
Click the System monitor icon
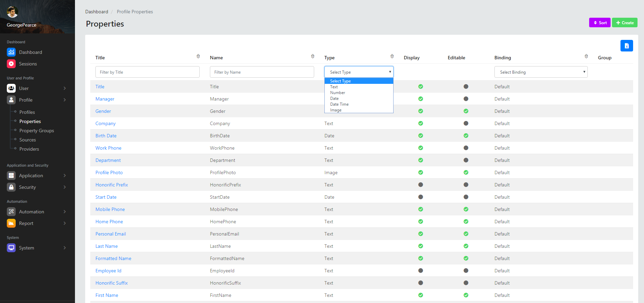point(11,248)
